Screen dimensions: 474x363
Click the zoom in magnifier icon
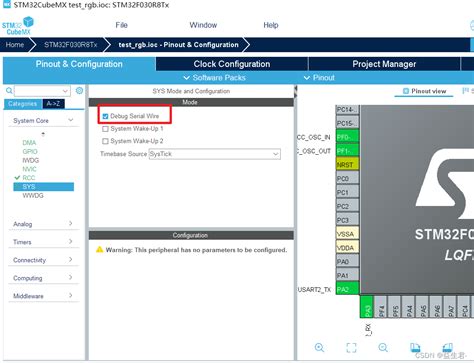pos(319,348)
